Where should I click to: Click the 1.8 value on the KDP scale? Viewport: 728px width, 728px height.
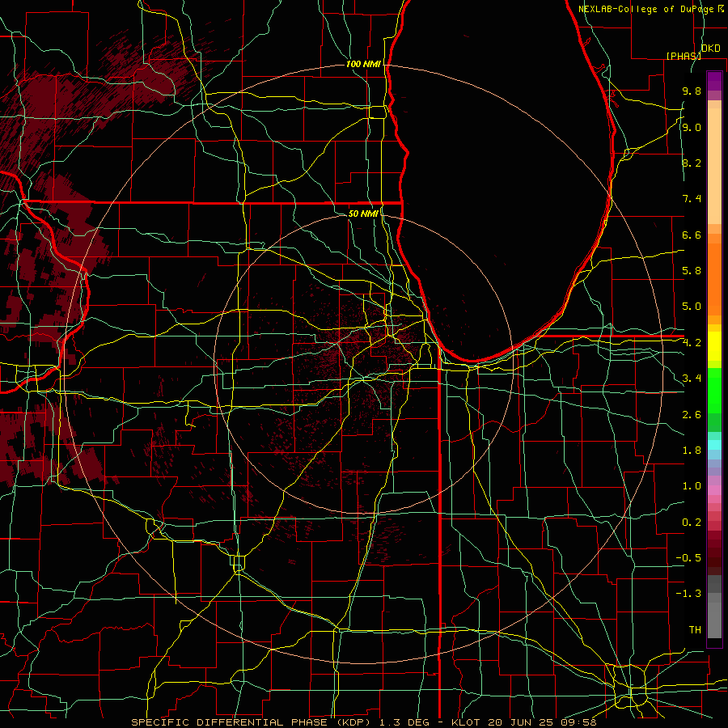pyautogui.click(x=692, y=451)
